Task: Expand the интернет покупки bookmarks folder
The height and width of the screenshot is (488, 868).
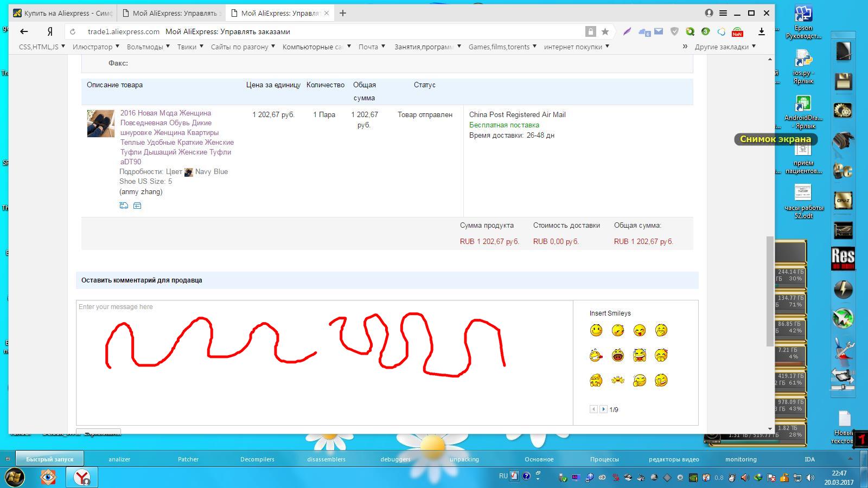Action: [577, 47]
